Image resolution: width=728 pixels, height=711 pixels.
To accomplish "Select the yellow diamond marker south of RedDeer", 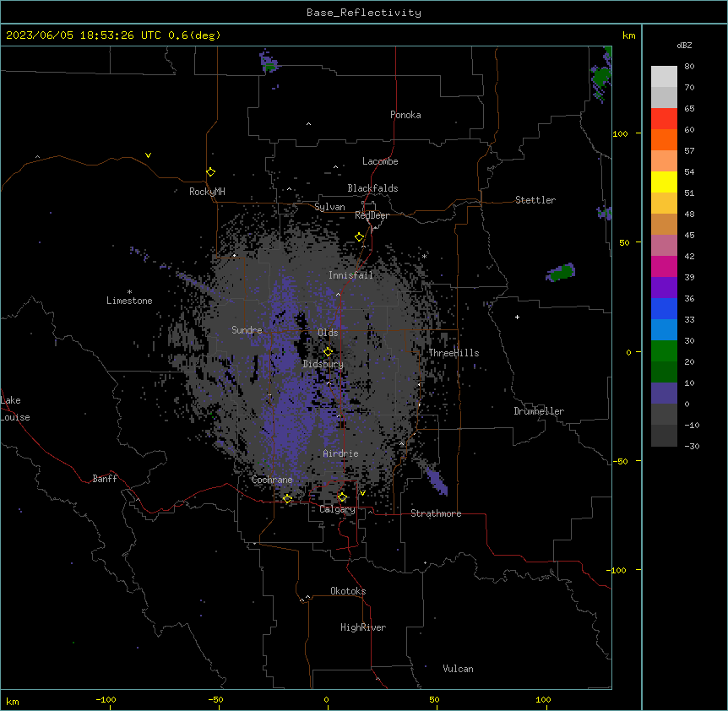I will [x=360, y=237].
